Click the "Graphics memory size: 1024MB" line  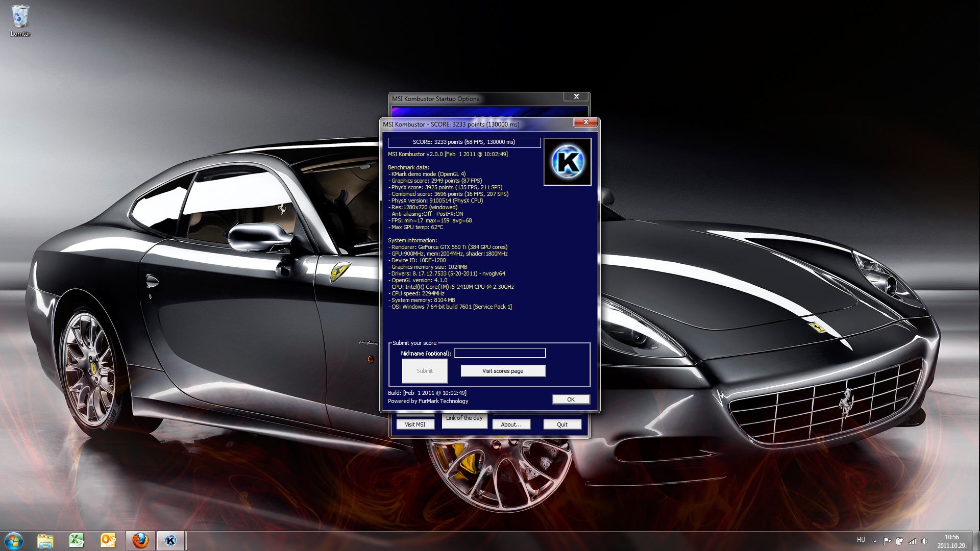[428, 267]
